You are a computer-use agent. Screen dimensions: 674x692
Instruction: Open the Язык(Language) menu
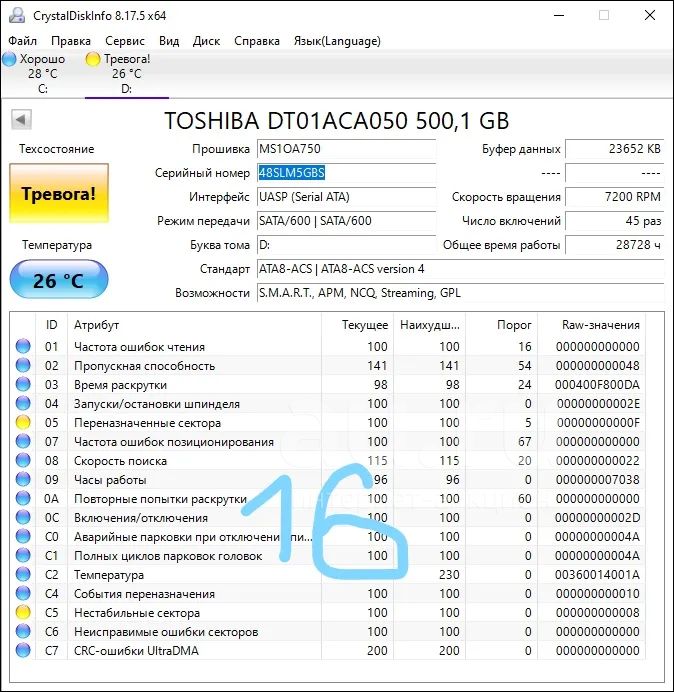[x=337, y=41]
